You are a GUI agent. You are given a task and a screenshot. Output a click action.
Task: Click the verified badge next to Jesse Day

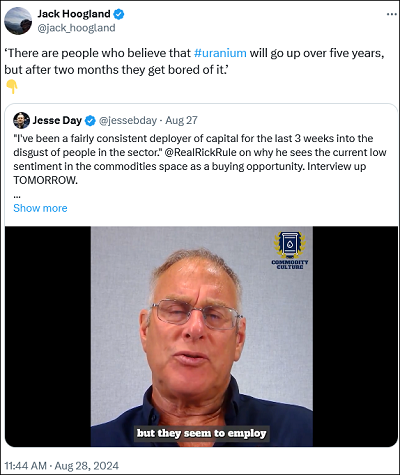pos(90,121)
